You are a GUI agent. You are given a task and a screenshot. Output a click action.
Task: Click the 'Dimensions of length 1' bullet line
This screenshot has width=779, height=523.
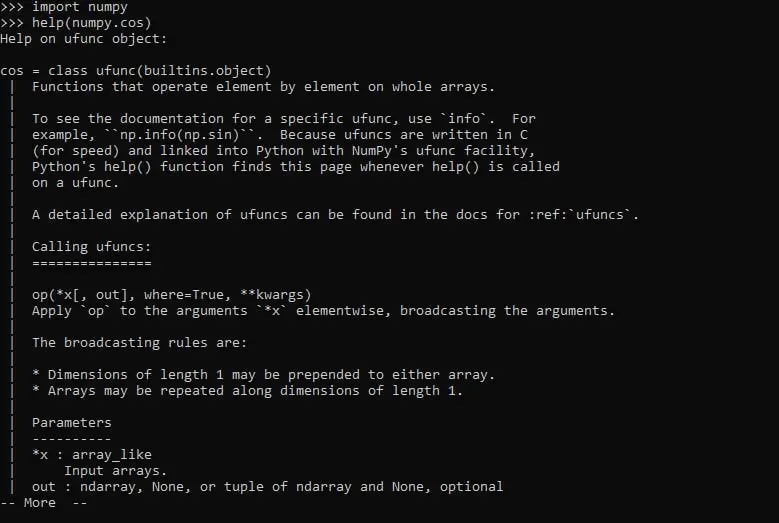point(263,374)
